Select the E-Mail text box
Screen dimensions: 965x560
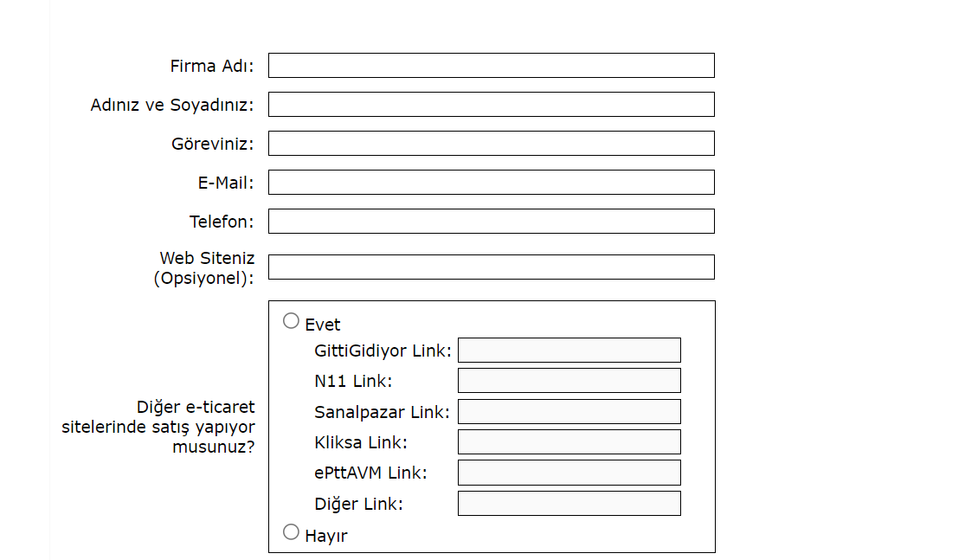click(491, 183)
